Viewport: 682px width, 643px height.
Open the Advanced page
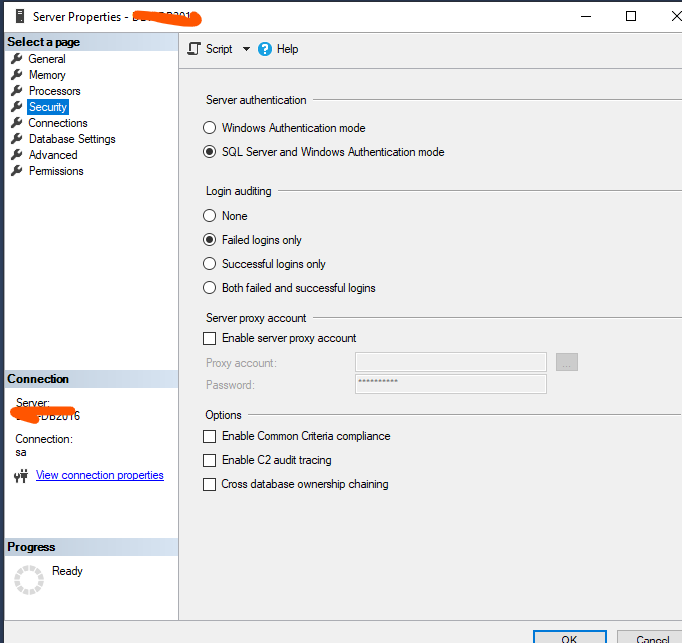(53, 155)
